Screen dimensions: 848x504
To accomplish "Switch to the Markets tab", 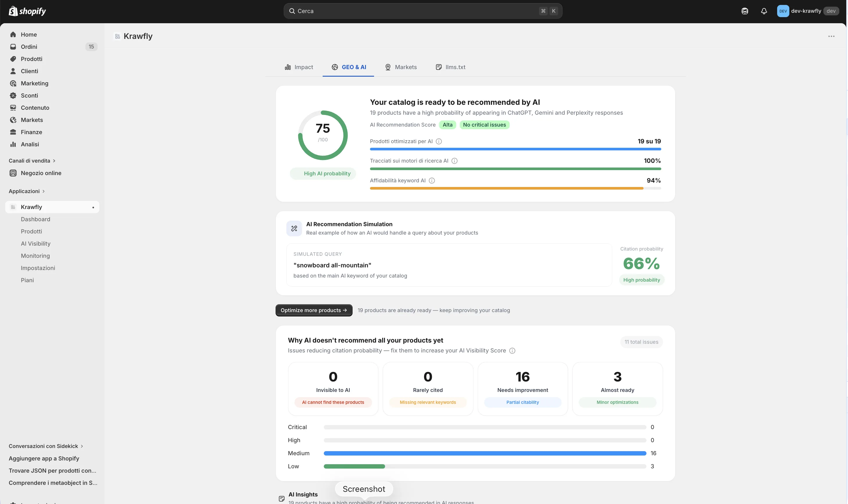I will coord(400,67).
